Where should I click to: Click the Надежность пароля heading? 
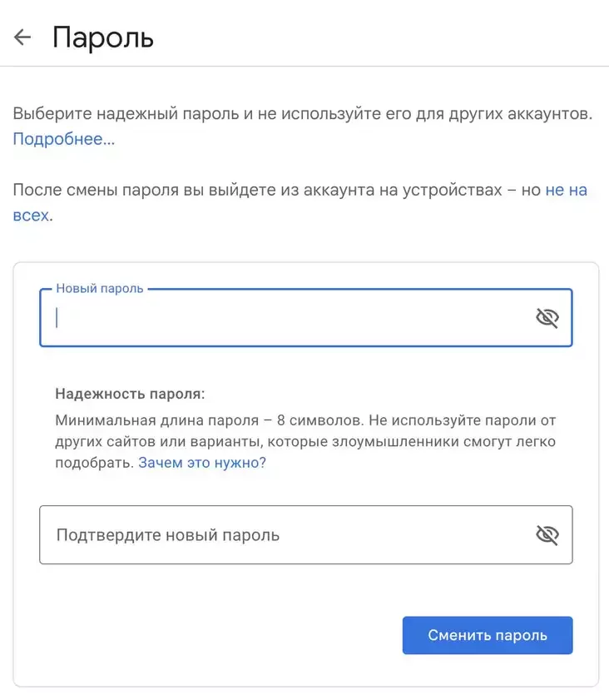pos(130,394)
